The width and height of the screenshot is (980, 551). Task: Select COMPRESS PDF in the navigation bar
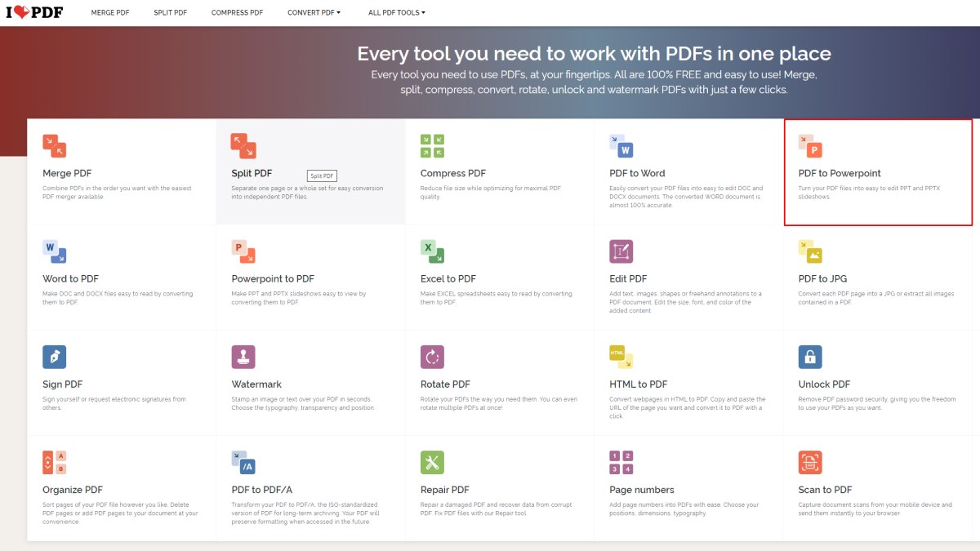pos(237,13)
